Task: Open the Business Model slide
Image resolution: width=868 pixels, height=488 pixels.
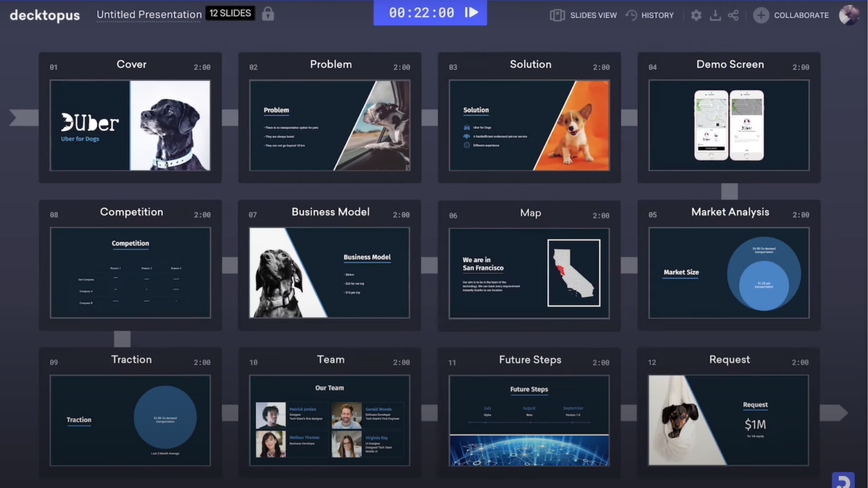Action: 329,273
